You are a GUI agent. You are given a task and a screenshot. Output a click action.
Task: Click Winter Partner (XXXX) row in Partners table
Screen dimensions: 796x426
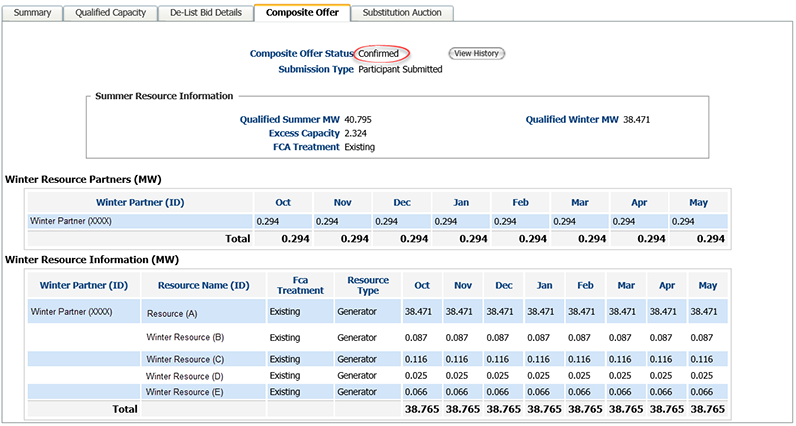[378, 221]
